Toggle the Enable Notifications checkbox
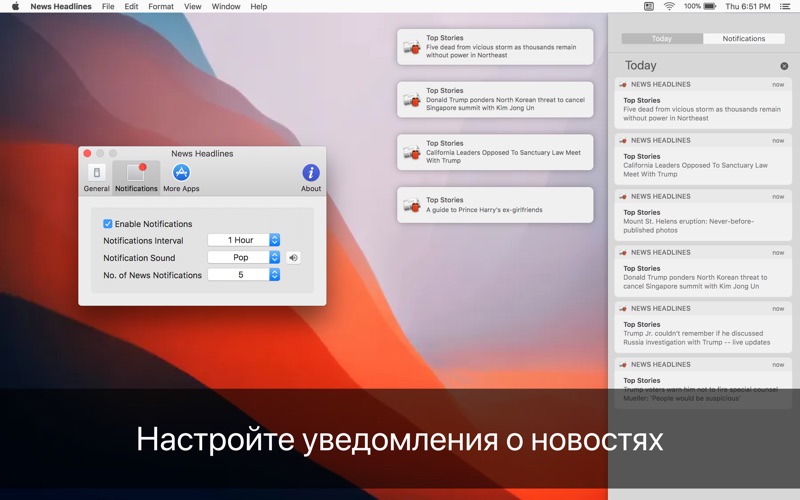 [x=108, y=223]
